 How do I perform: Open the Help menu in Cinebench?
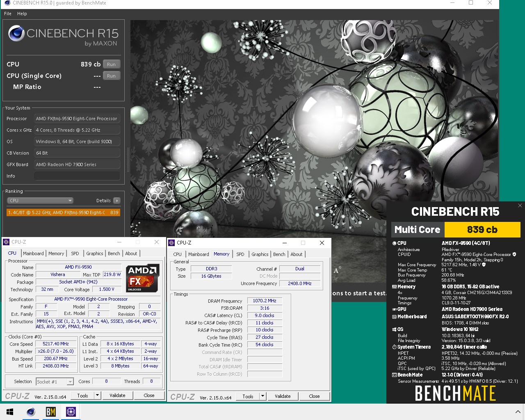coord(22,14)
